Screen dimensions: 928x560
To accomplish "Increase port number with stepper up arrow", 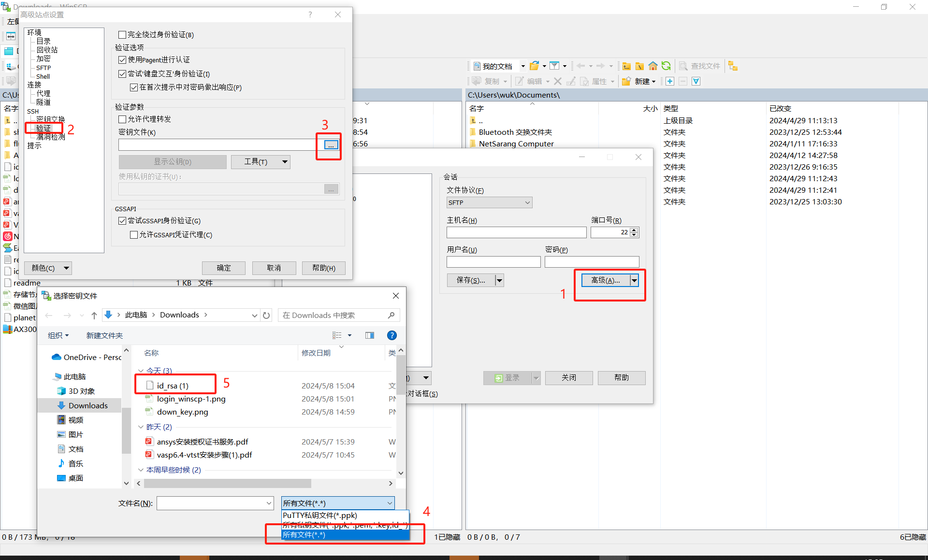I will (x=634, y=230).
